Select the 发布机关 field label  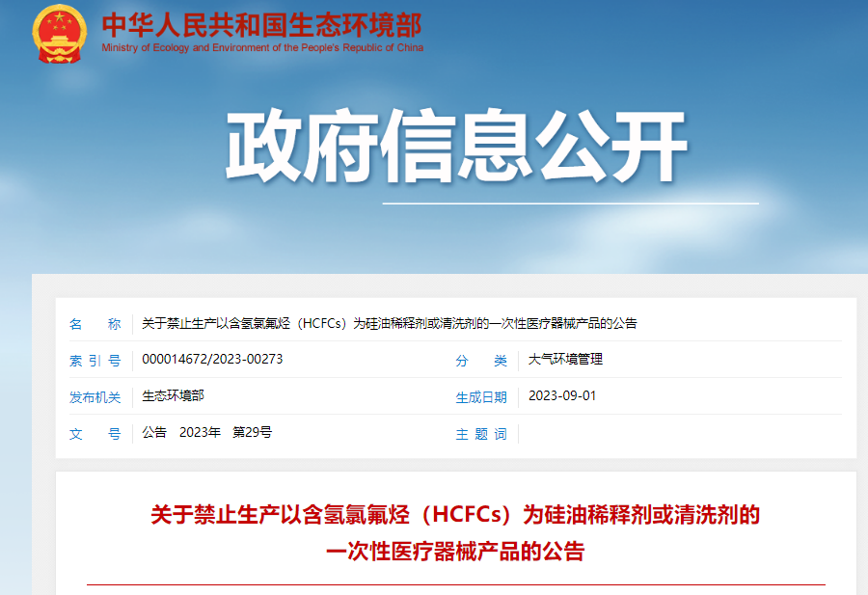pos(95,397)
